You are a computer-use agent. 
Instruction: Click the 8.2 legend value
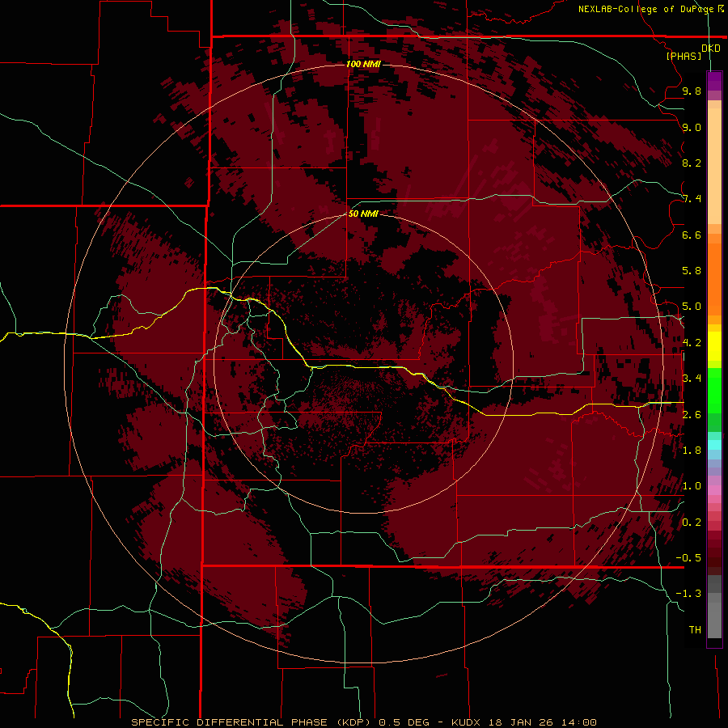692,163
